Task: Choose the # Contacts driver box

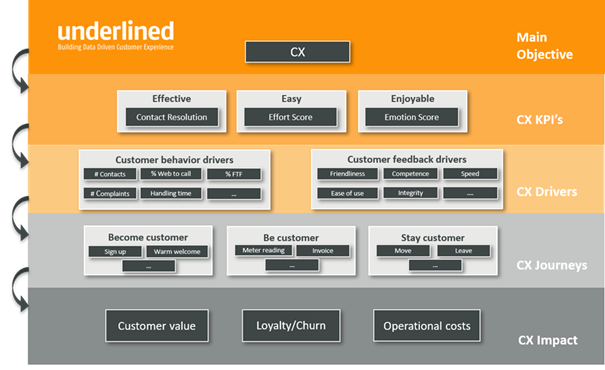Action: point(110,174)
